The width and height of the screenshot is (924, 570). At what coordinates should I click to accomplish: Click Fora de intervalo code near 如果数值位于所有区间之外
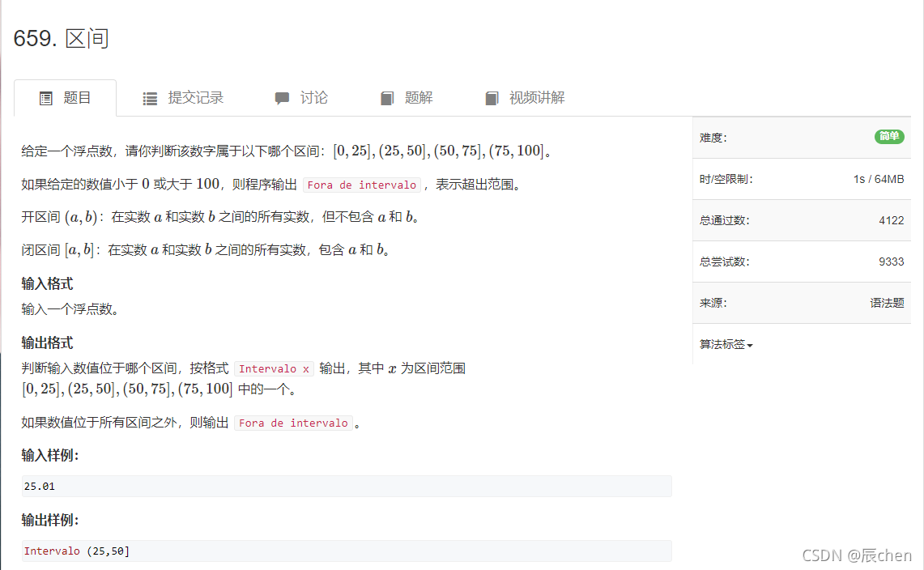click(293, 423)
